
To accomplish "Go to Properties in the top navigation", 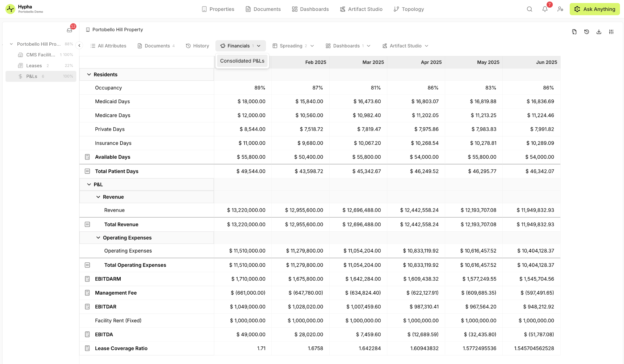I will pyautogui.click(x=218, y=9).
